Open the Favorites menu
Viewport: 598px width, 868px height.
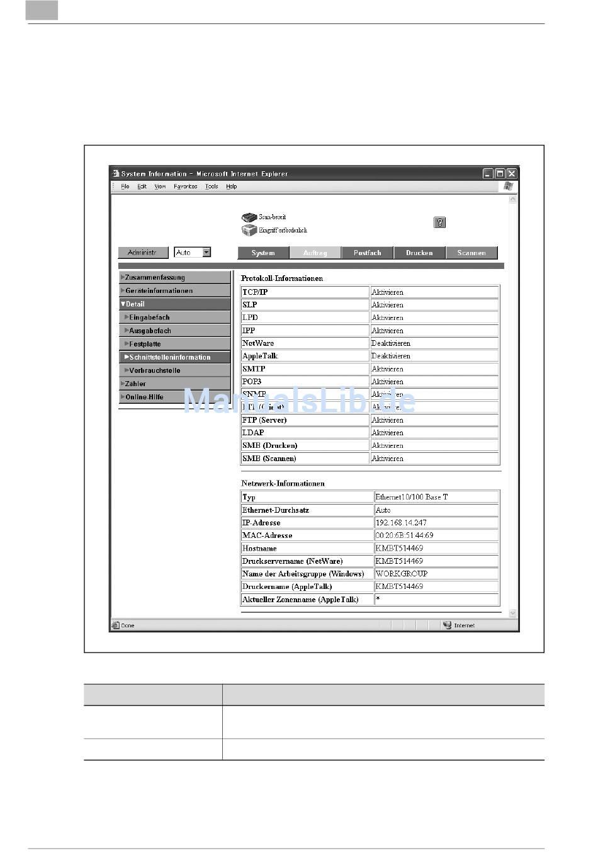click(x=186, y=186)
